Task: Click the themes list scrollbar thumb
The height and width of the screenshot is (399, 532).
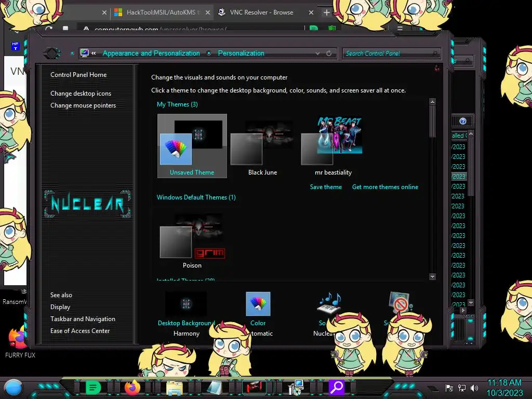Action: (x=432, y=122)
